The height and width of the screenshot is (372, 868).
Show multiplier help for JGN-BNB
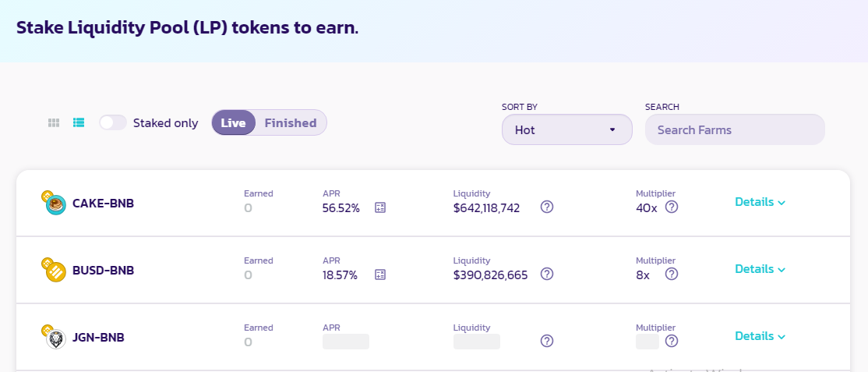(672, 341)
